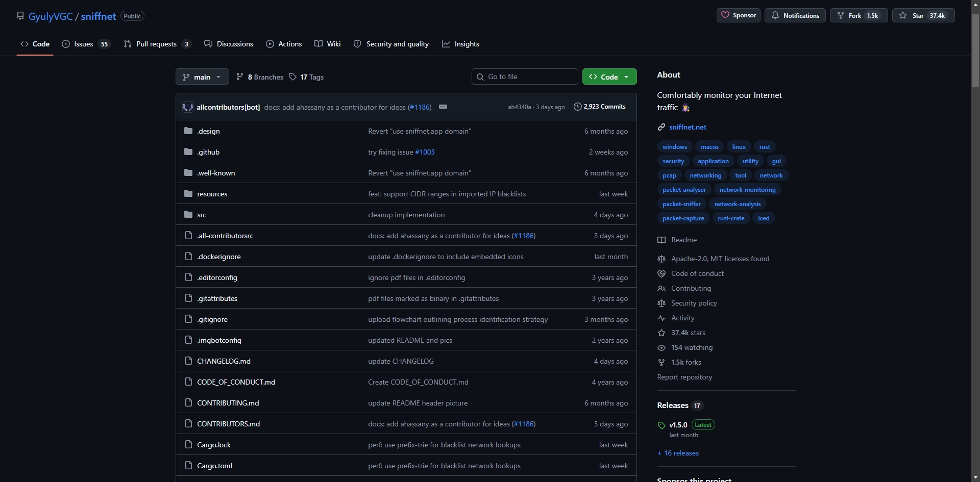Click the Security shield icon
The image size is (980, 482).
[x=357, y=44]
